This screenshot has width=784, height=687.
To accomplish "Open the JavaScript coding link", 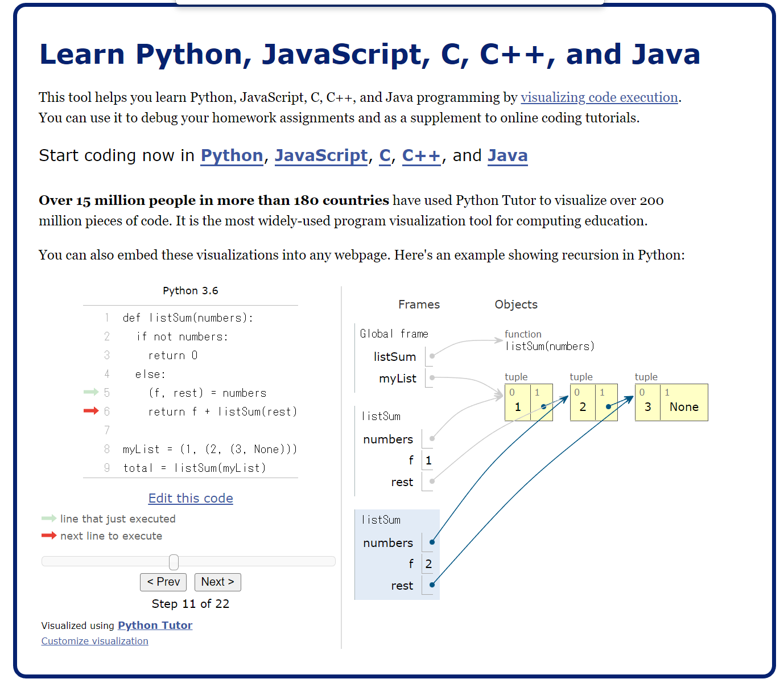I will click(x=321, y=155).
